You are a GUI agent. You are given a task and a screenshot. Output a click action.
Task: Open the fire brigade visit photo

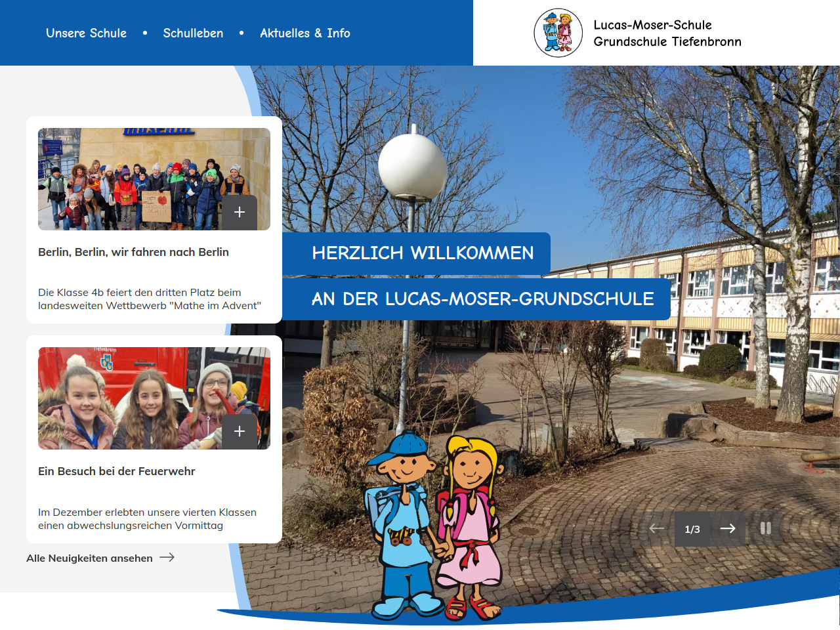[x=131, y=398]
